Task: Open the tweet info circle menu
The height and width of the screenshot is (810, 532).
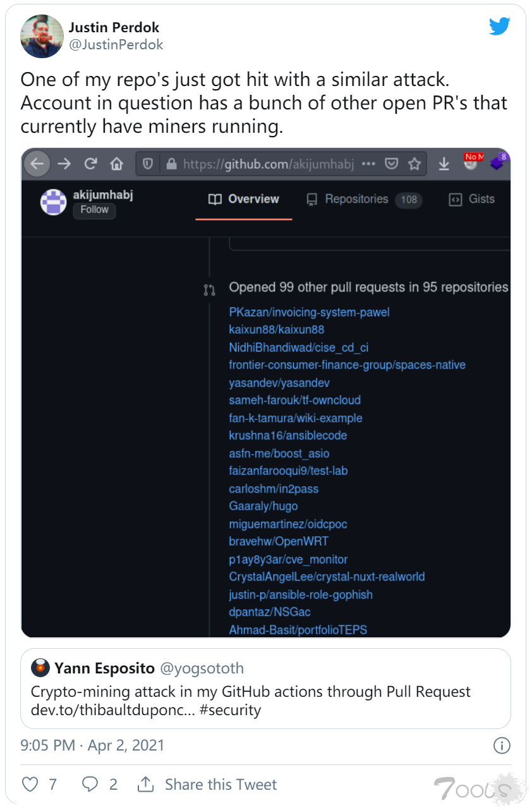Action: coord(502,746)
